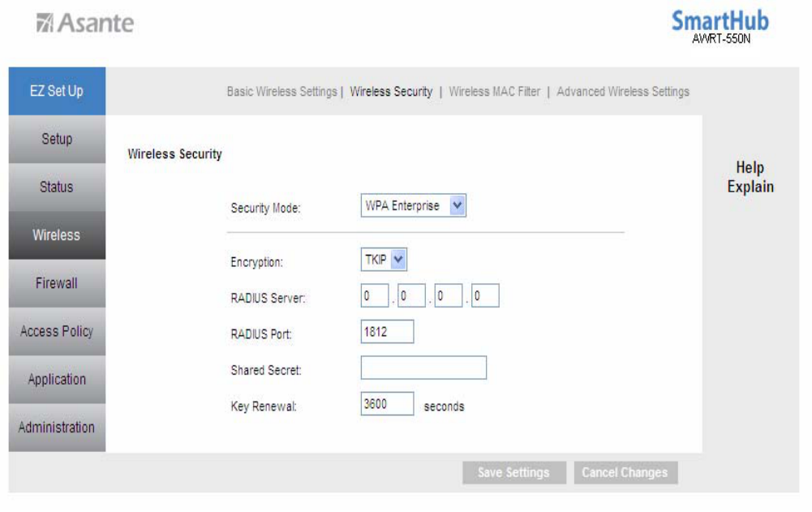Viewport: 812px width, 512px height.
Task: Focus the RADIUS Port field
Action: tap(387, 331)
